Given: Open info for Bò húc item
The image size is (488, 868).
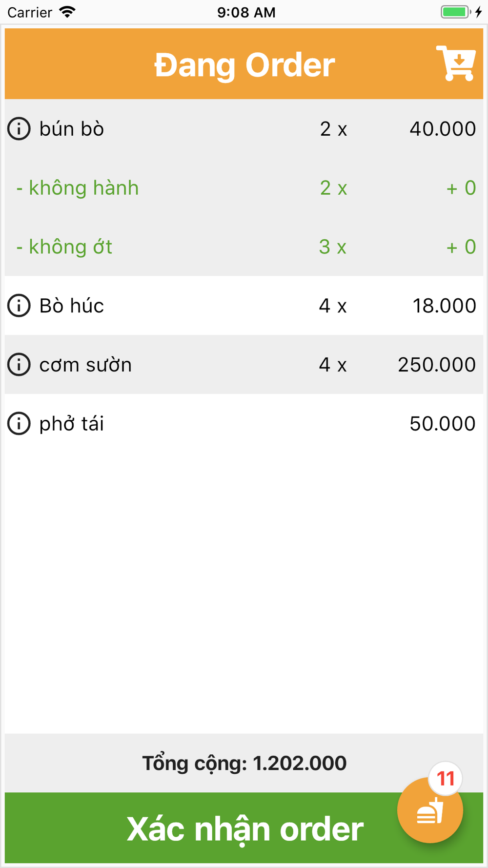Looking at the screenshot, I should (x=19, y=306).
